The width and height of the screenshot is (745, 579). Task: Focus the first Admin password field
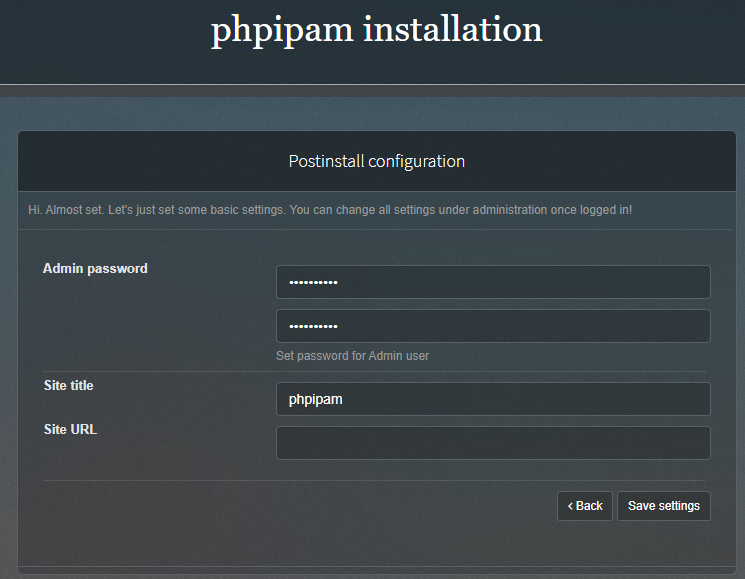[493, 282]
